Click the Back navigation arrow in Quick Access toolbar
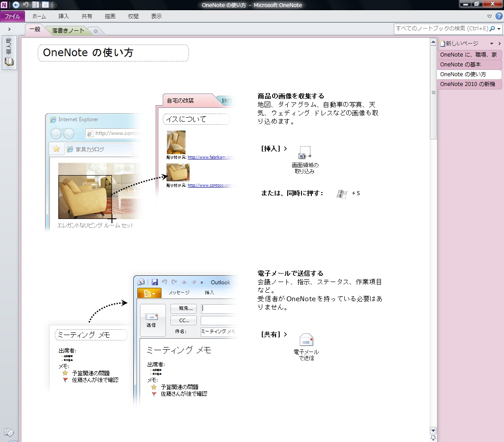Viewport: 504px width, 442px height. (x=16, y=5)
